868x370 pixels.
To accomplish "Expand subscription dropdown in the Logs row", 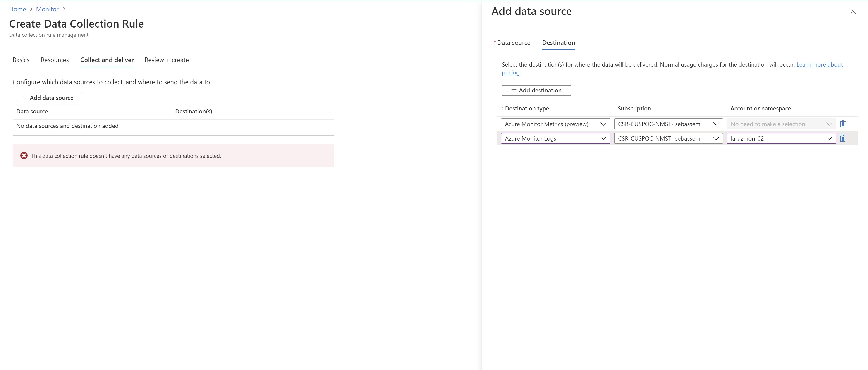I will pos(668,138).
